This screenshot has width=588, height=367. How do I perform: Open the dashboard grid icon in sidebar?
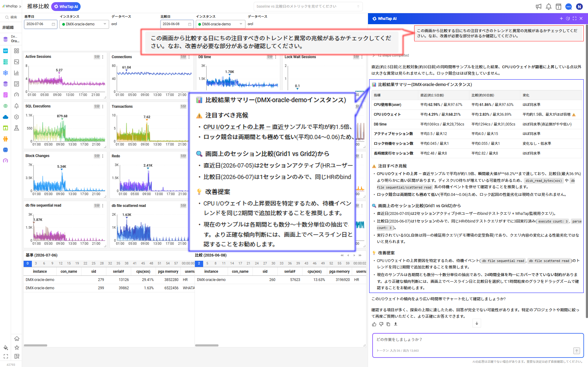[x=17, y=51]
